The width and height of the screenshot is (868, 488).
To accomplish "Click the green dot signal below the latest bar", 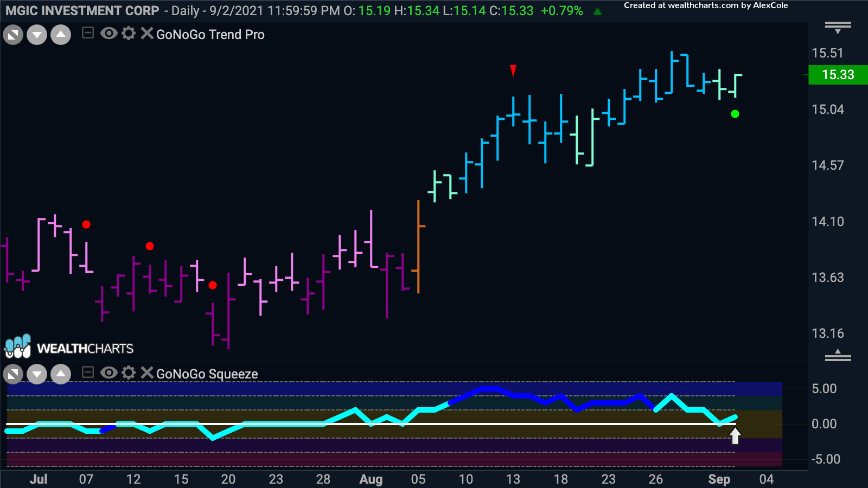I will [735, 114].
